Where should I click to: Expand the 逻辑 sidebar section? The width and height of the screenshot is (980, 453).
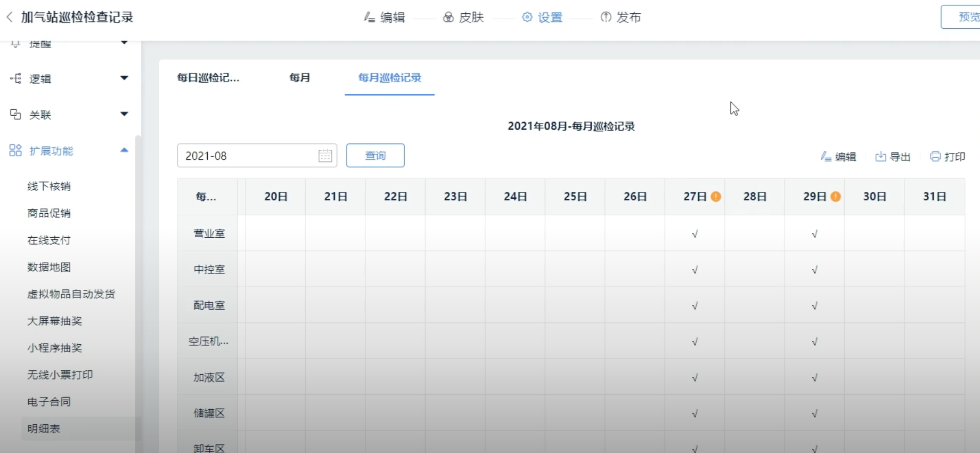click(124, 78)
